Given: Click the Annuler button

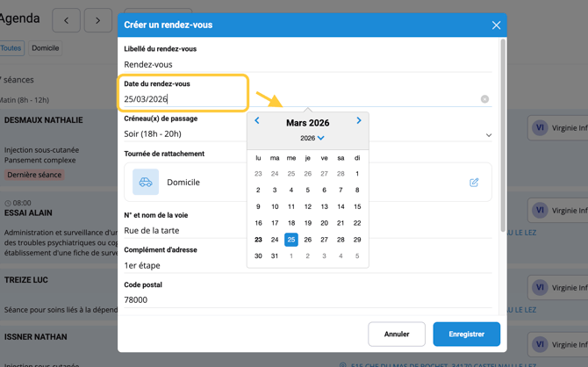Looking at the screenshot, I should (397, 334).
